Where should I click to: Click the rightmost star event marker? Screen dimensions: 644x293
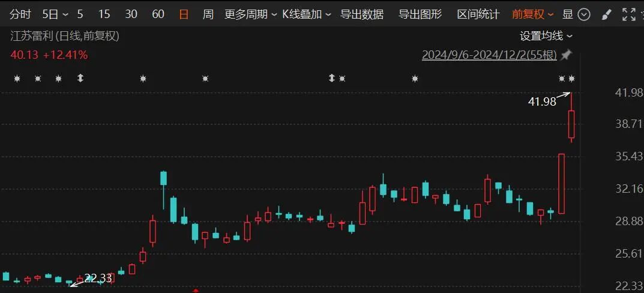(x=571, y=78)
